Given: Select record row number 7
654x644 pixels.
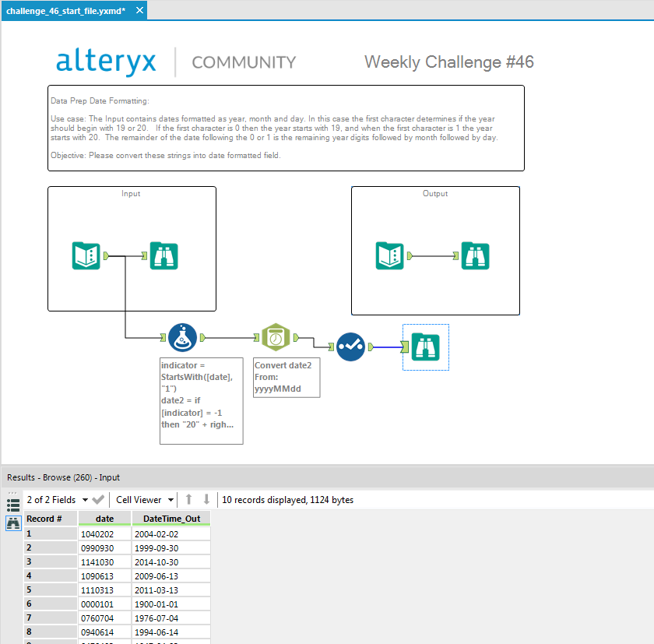Looking at the screenshot, I should pos(51,618).
